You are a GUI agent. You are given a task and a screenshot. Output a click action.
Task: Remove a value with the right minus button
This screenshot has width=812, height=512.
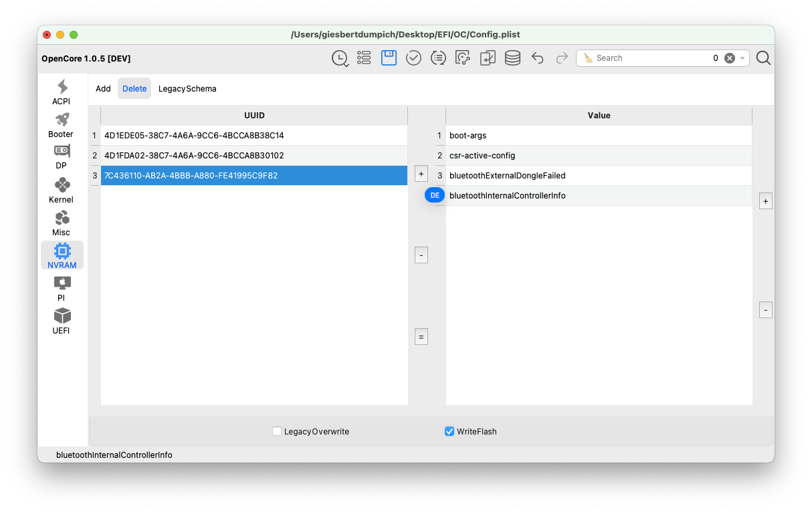pyautogui.click(x=766, y=310)
